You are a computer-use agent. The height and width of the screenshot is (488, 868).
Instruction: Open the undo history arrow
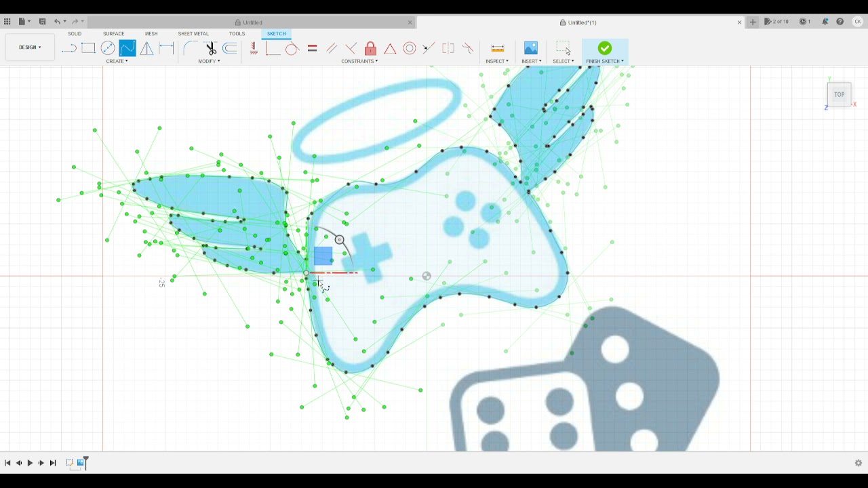click(x=65, y=22)
